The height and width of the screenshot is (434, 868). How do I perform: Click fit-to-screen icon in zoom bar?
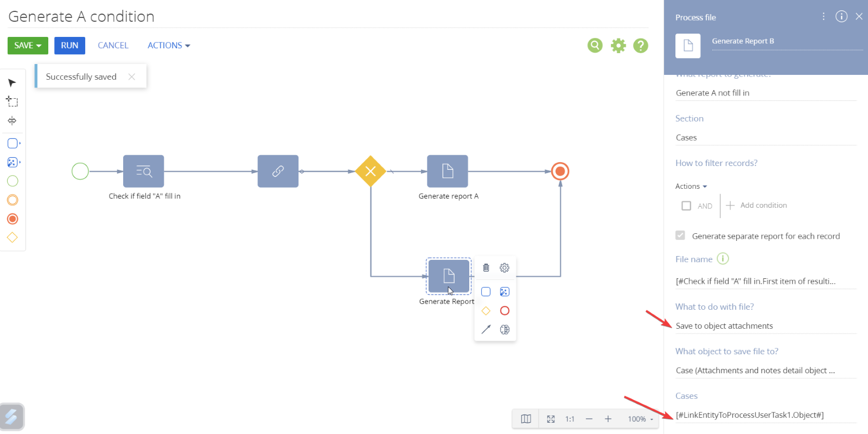(551, 419)
